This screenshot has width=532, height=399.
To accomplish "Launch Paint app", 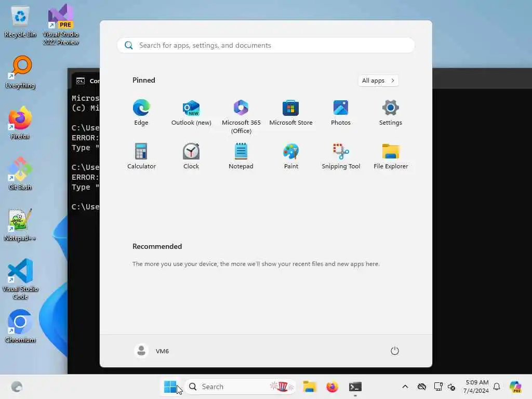I will [x=291, y=156].
